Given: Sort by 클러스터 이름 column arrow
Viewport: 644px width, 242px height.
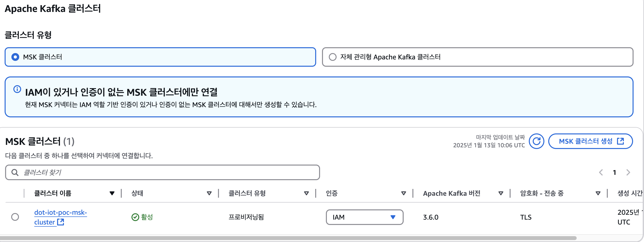Looking at the screenshot, I should [x=112, y=193].
